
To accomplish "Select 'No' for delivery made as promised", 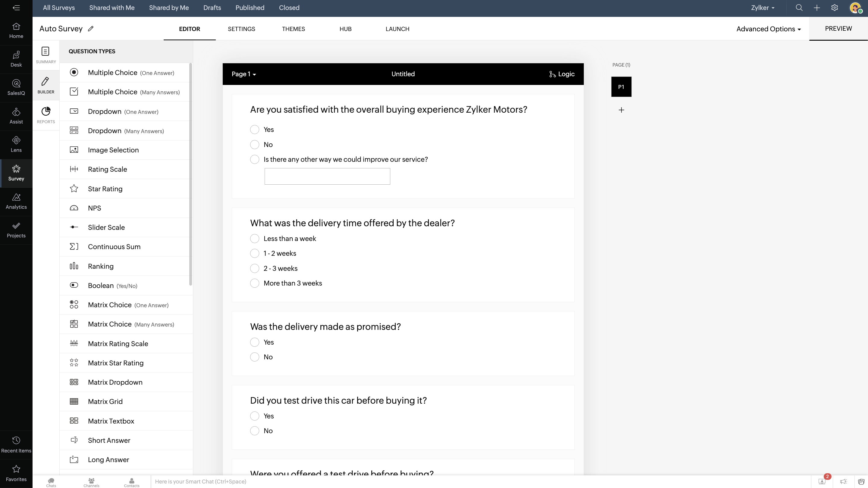I will [x=254, y=357].
